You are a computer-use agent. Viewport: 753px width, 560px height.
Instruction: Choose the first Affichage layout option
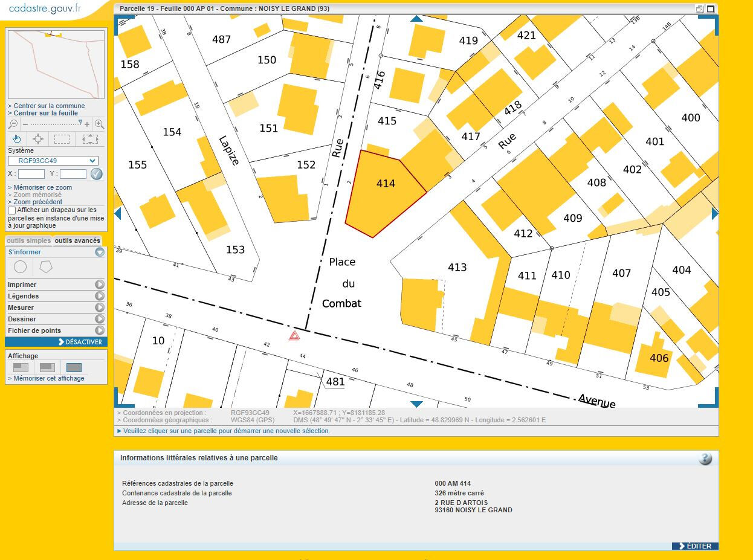pos(21,367)
